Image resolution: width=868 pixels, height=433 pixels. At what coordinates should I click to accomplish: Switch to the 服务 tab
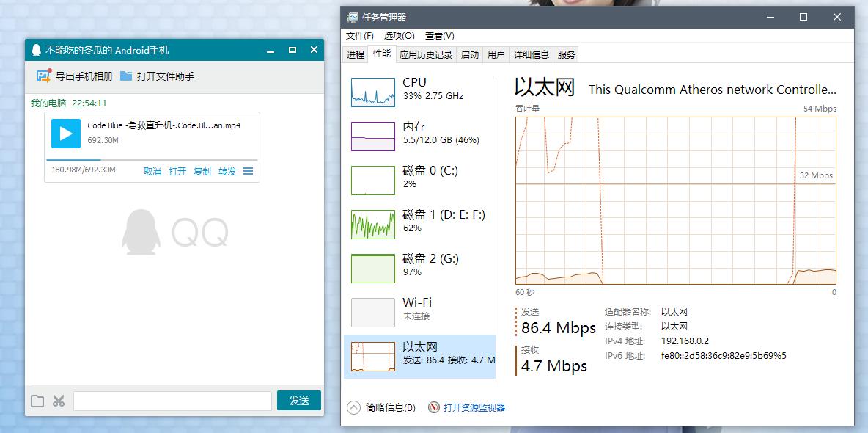567,54
